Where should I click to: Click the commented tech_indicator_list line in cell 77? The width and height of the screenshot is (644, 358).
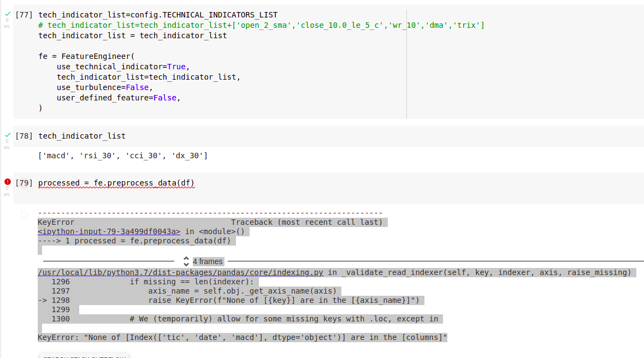point(261,25)
